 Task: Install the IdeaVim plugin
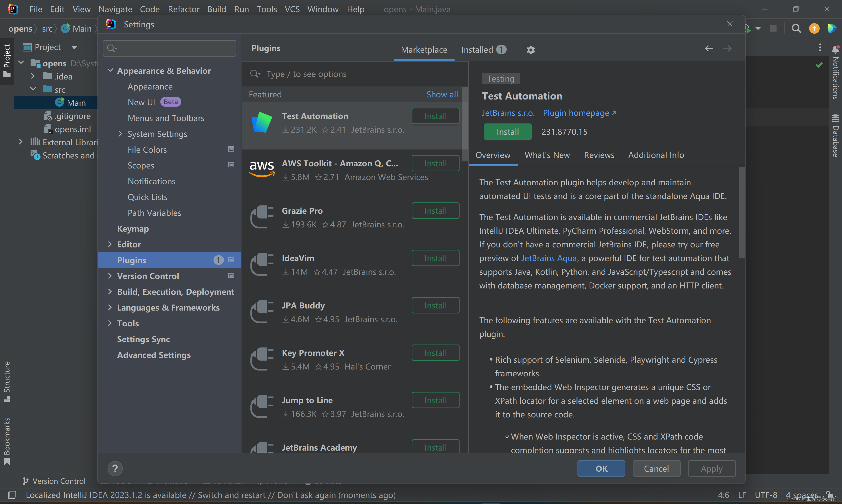point(435,258)
